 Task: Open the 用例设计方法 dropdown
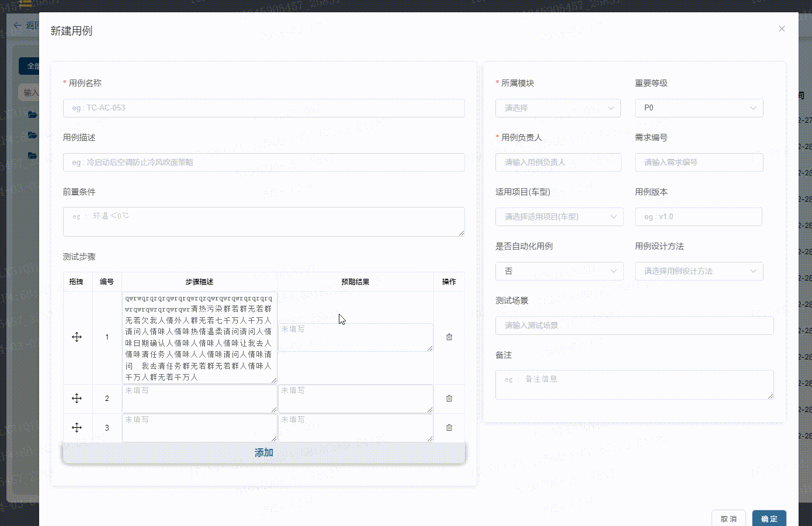[699, 271]
